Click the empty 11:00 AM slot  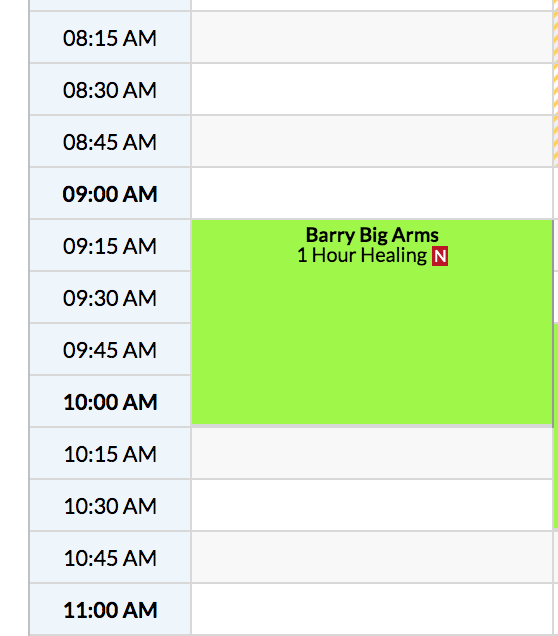click(372, 609)
